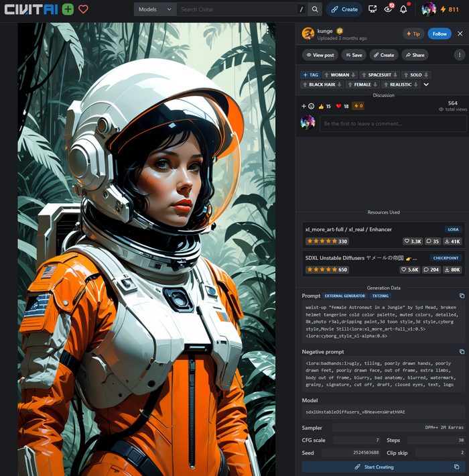Viewport: 469px width, 476px height.
Task: Toggle the heart reaction (18)
Action: click(342, 106)
